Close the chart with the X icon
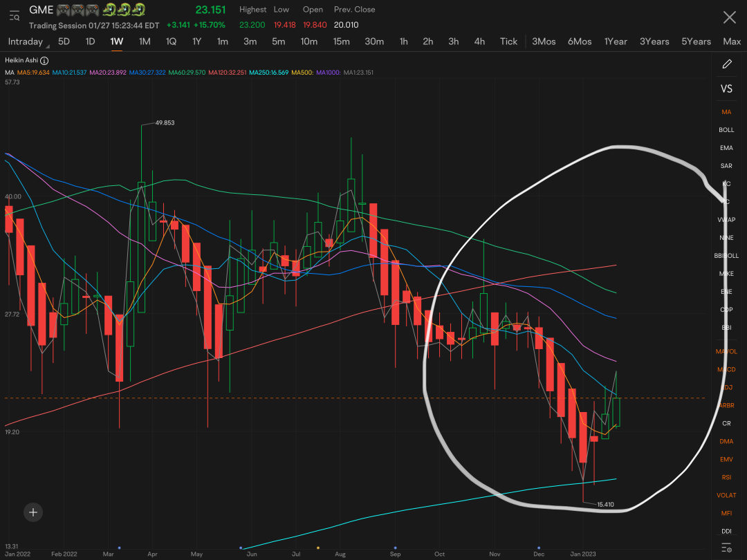This screenshot has width=747, height=560. point(729,17)
